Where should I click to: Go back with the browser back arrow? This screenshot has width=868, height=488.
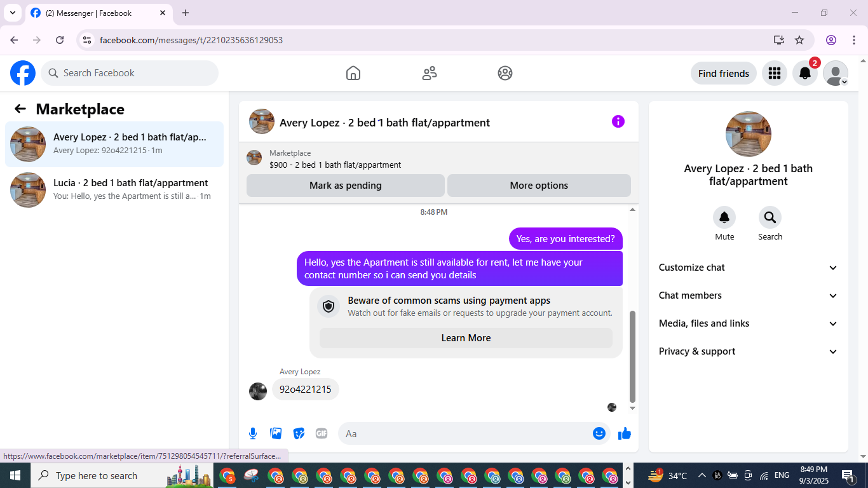(x=14, y=40)
